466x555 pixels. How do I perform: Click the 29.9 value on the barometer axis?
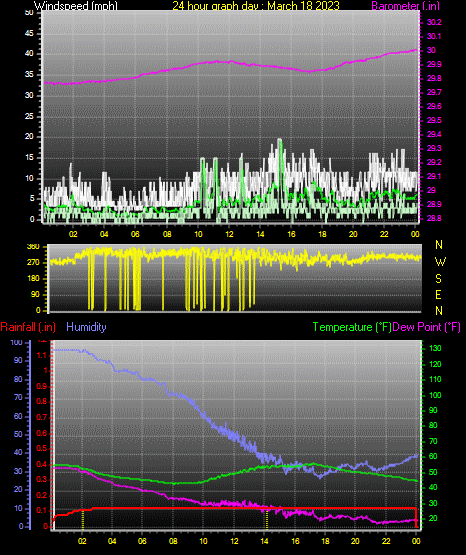[434, 64]
